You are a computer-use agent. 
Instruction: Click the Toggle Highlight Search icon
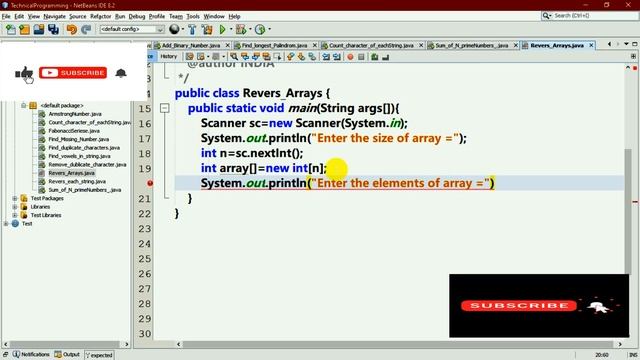267,57
